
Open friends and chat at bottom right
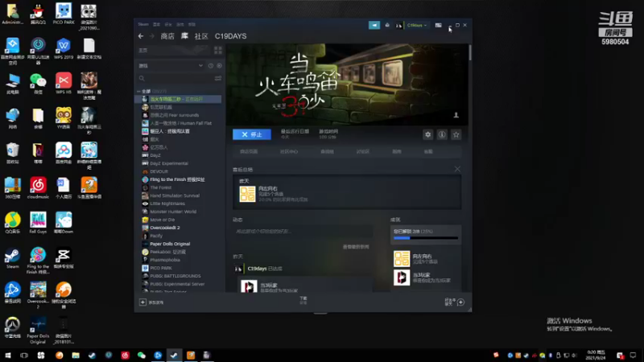point(454,302)
